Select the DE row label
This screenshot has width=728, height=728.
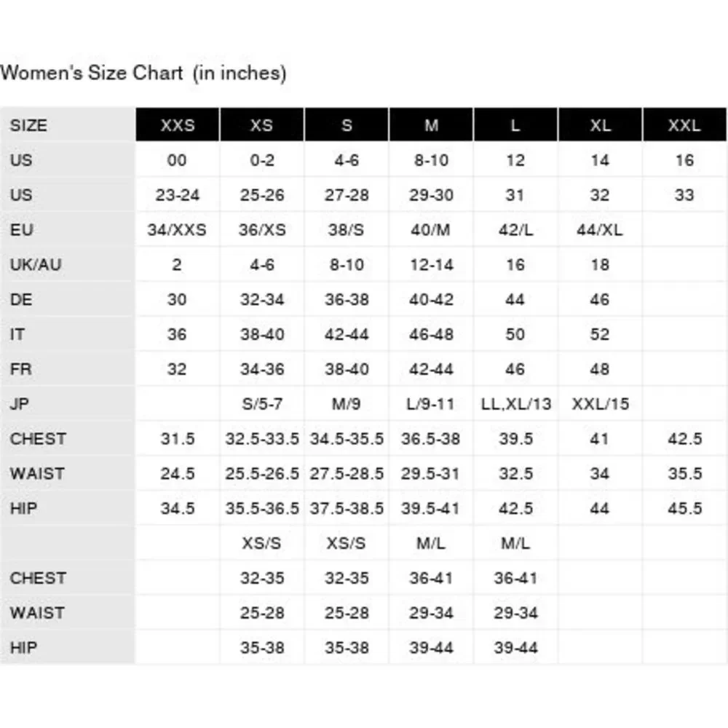coord(22,299)
